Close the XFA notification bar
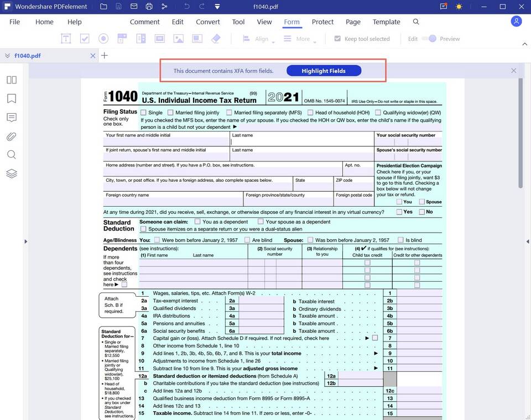Image resolution: width=531 pixels, height=420 pixels. click(x=514, y=70)
